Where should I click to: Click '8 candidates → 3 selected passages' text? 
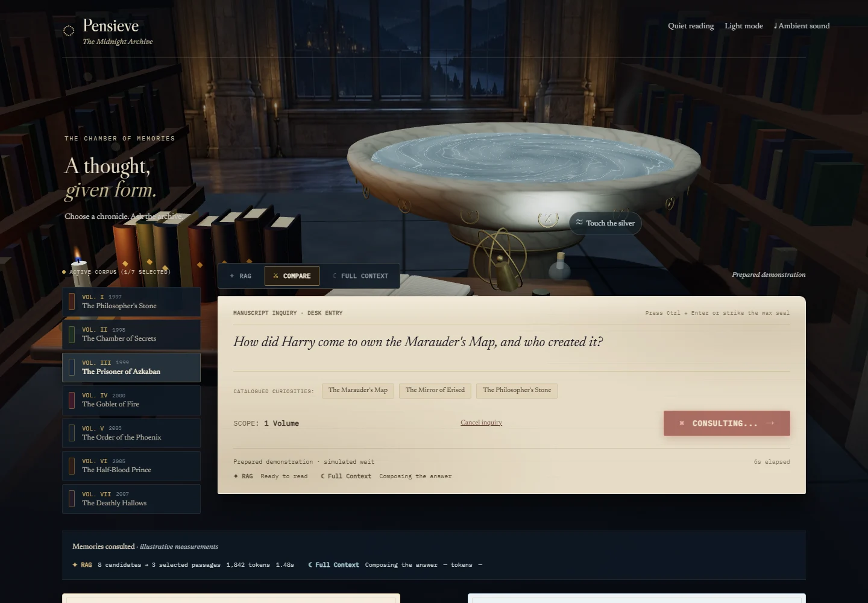(x=159, y=565)
